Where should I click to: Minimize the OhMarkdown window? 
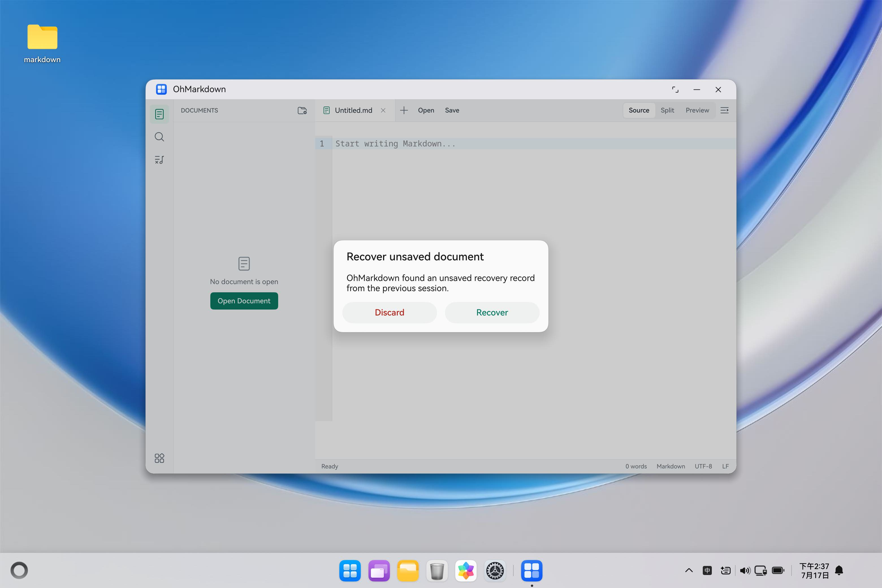pos(697,89)
